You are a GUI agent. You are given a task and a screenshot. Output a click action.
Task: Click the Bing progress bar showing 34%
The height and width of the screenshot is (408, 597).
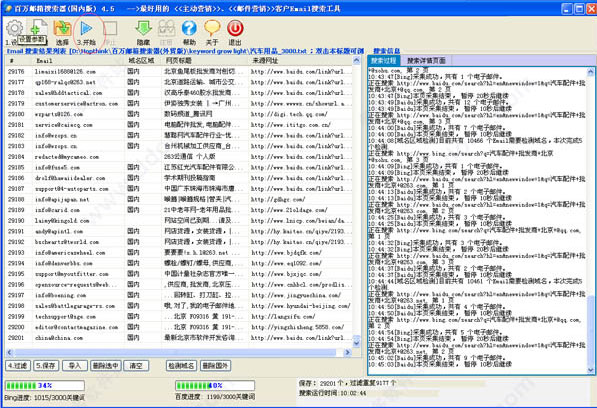pos(45,386)
